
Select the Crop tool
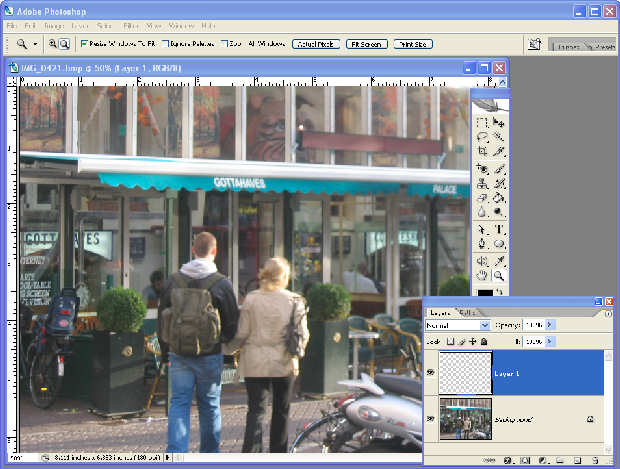coord(482,151)
